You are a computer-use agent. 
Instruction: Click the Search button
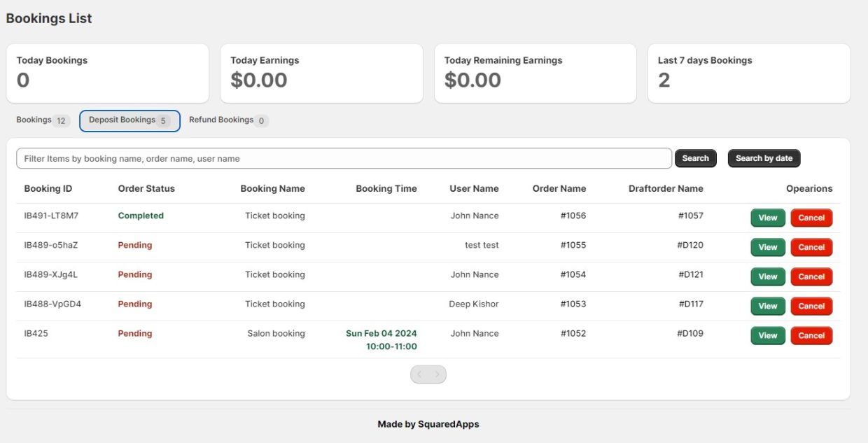pos(694,158)
